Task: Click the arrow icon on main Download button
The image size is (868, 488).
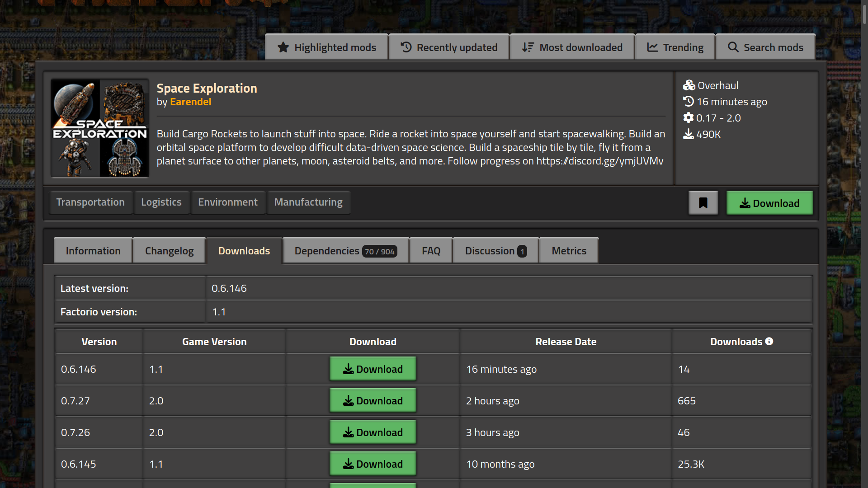Action: 745,203
